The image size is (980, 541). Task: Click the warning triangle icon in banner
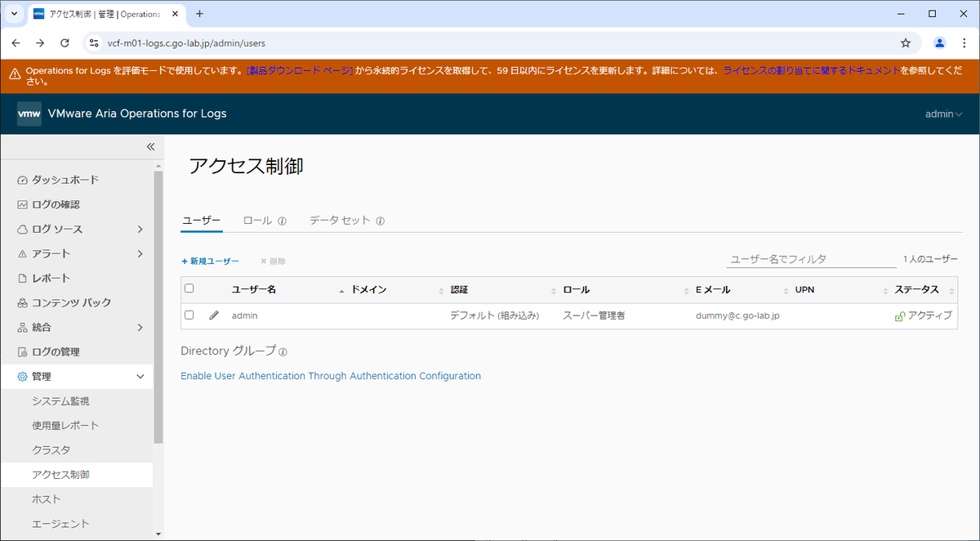pyautogui.click(x=15, y=74)
